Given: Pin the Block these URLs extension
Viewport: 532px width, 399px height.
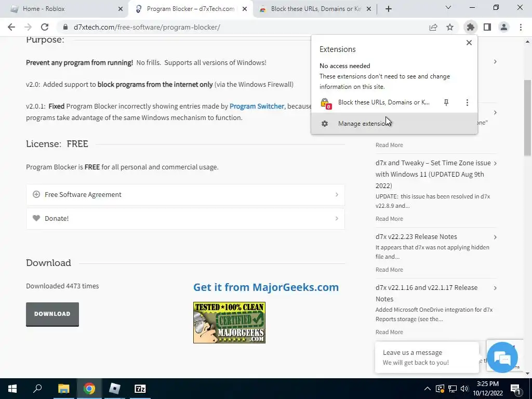Looking at the screenshot, I should 446,102.
